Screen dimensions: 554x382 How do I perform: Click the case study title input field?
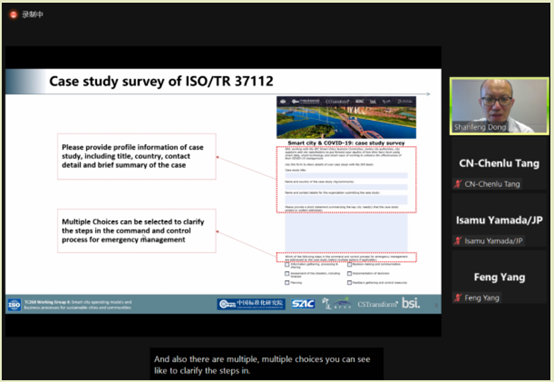[x=346, y=175]
